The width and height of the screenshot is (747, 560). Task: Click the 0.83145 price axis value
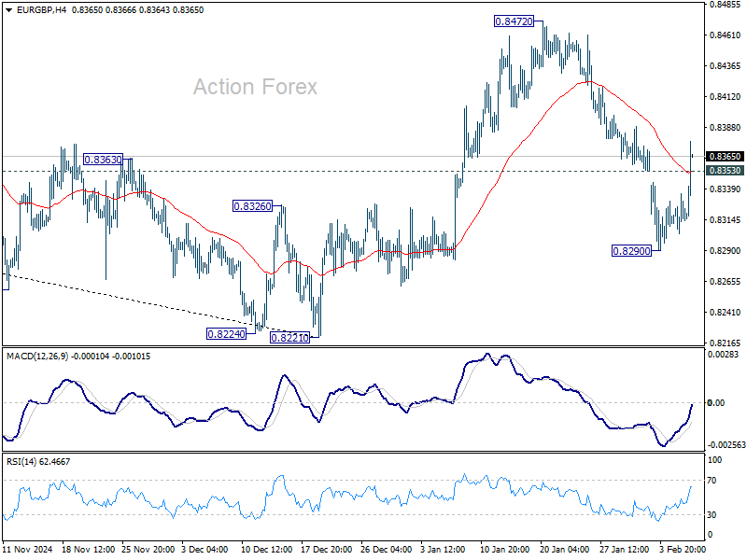click(x=726, y=220)
